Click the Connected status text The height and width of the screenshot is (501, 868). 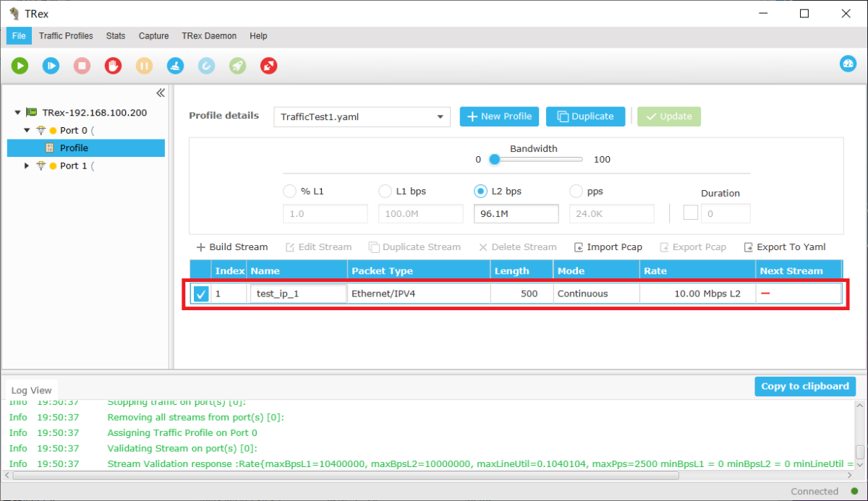[x=814, y=492]
